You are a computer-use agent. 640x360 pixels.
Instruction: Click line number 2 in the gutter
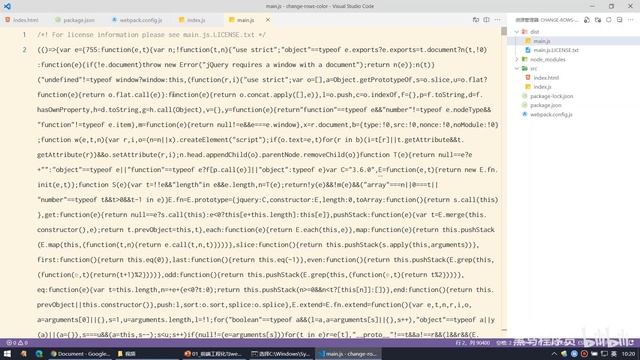24,50
